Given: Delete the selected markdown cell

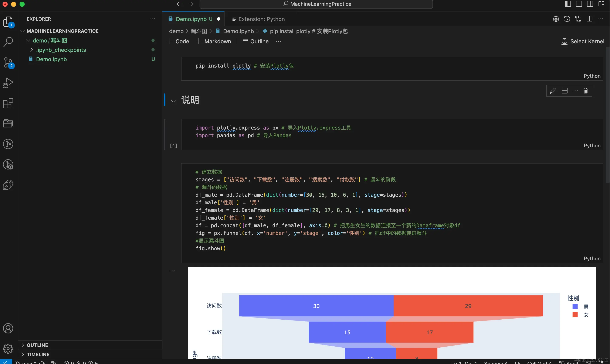Looking at the screenshot, I should (586, 91).
